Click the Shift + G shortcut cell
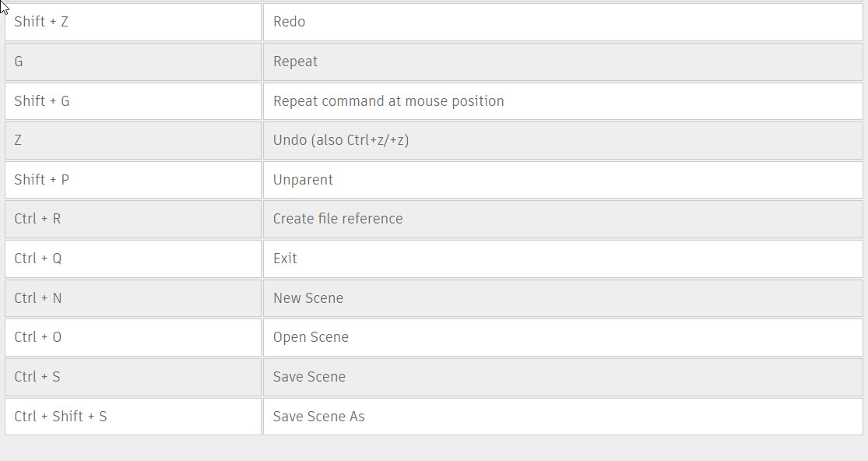 click(x=133, y=101)
